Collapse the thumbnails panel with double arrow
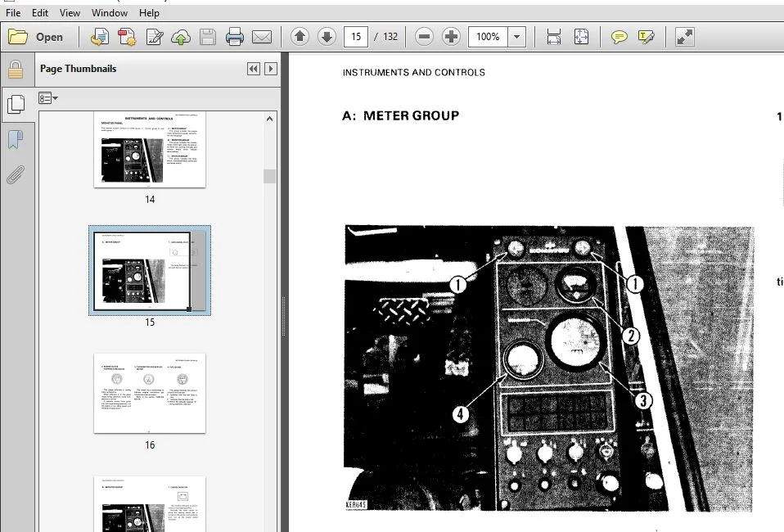Screen dimensions: 784x532 tap(254, 69)
